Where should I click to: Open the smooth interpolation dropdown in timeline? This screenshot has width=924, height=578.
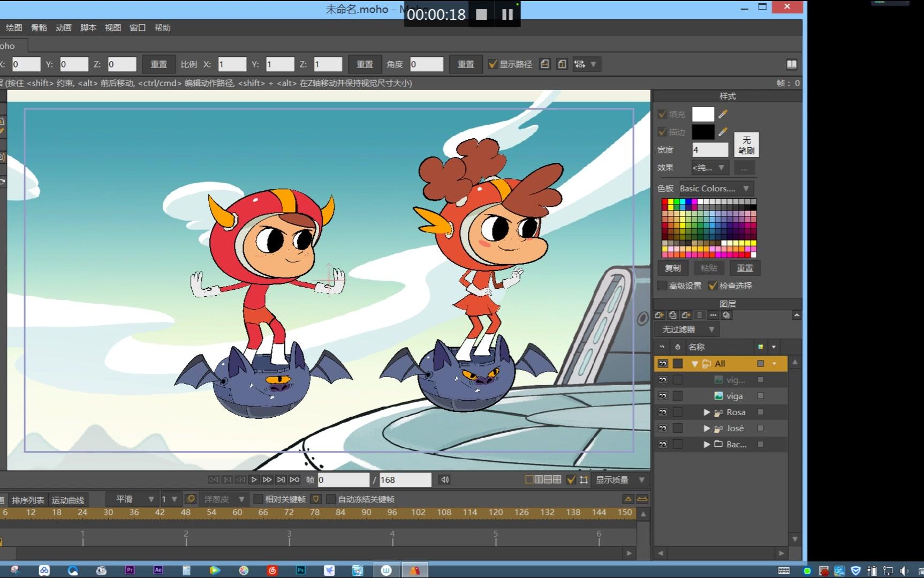134,499
